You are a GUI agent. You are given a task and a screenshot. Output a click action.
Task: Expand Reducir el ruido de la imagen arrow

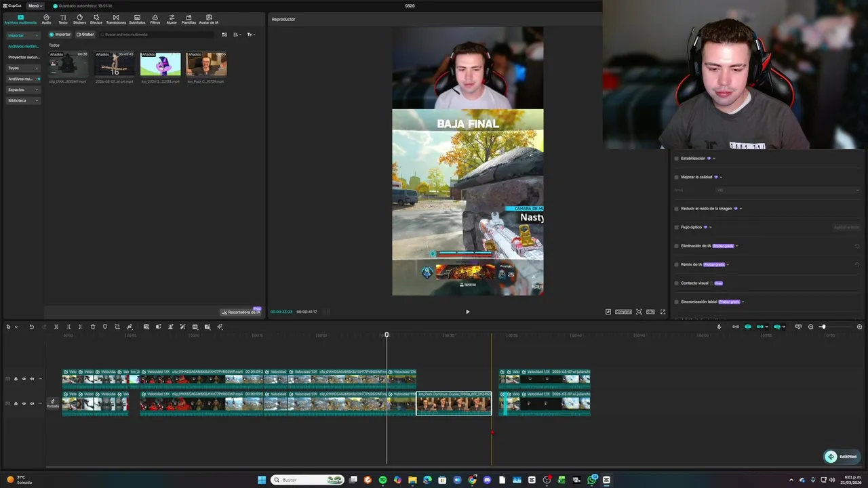pos(741,209)
